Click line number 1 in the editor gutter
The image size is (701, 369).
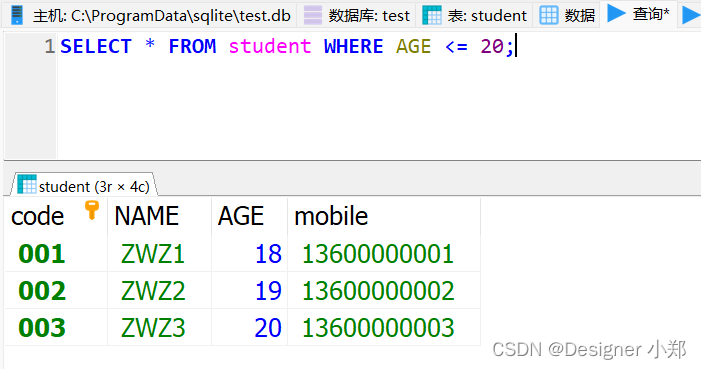tap(50, 47)
